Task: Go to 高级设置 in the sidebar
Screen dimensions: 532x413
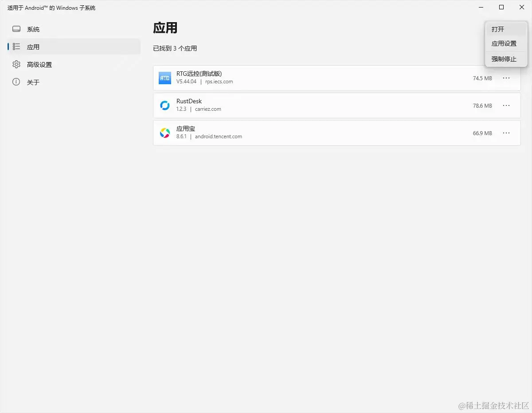Action: click(x=74, y=65)
